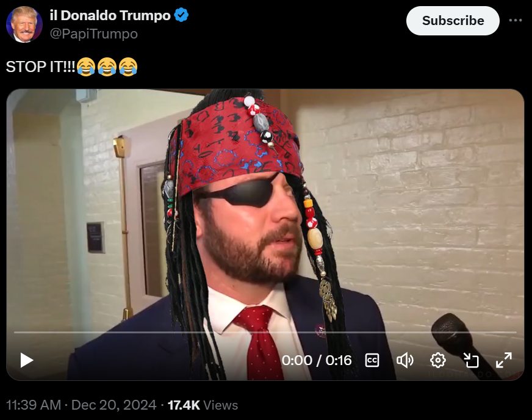Open the @PapiTrumpo handle link

pos(93,34)
